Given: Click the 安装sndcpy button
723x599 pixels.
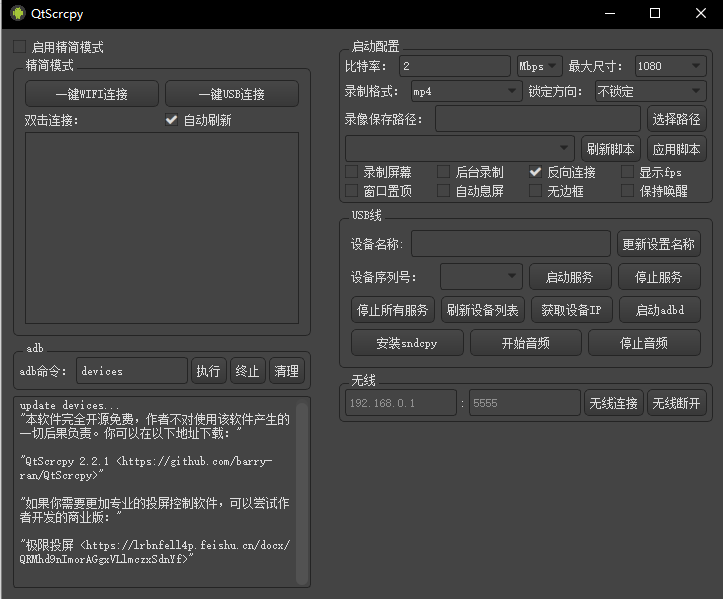Looking at the screenshot, I should pyautogui.click(x=407, y=343).
